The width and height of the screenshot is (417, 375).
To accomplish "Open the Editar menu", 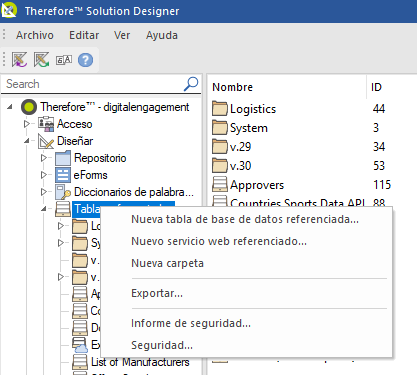I will pos(84,35).
